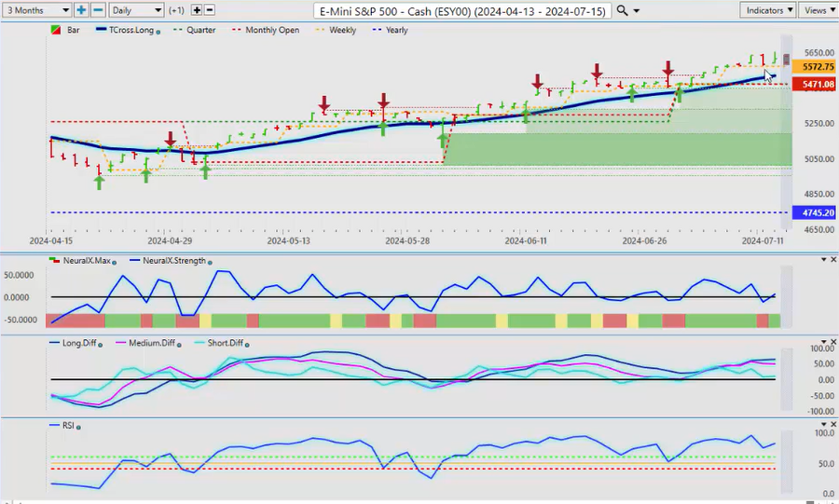Click the forecast candle marker beside the price axis
The width and height of the screenshot is (839, 504).
(x=786, y=60)
